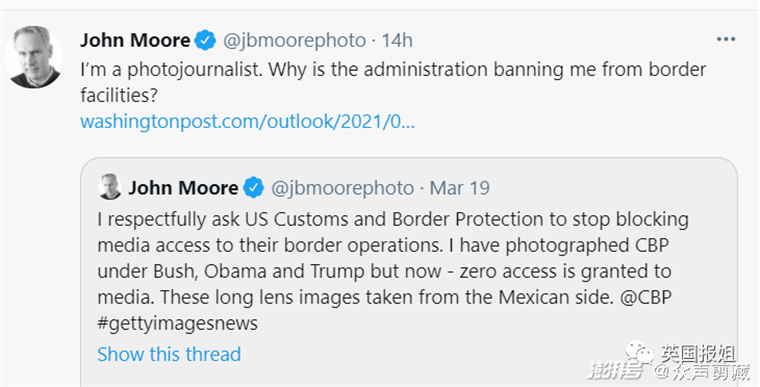Click the John Moore display name at top
Viewport: 760px width, 387px height.
click(x=135, y=40)
